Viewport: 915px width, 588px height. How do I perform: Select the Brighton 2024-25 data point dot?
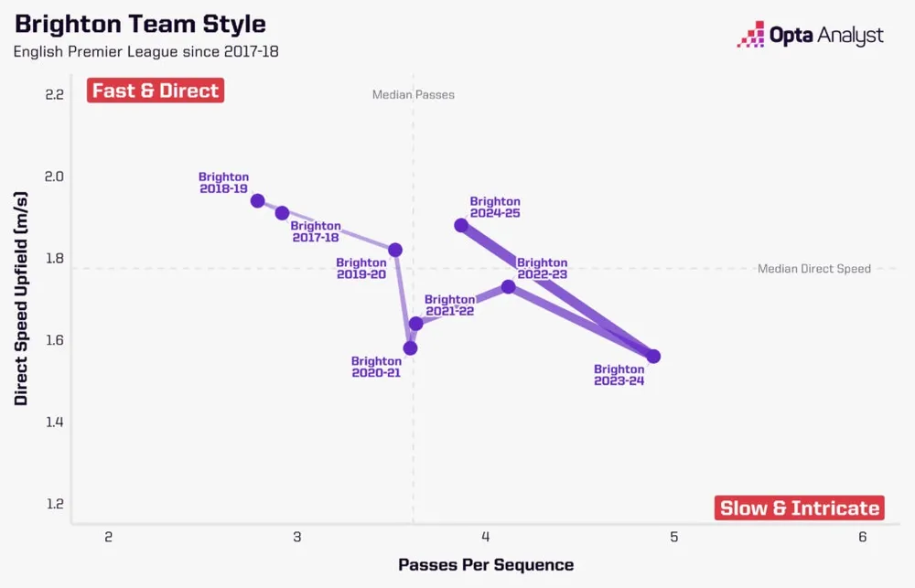[x=461, y=225]
